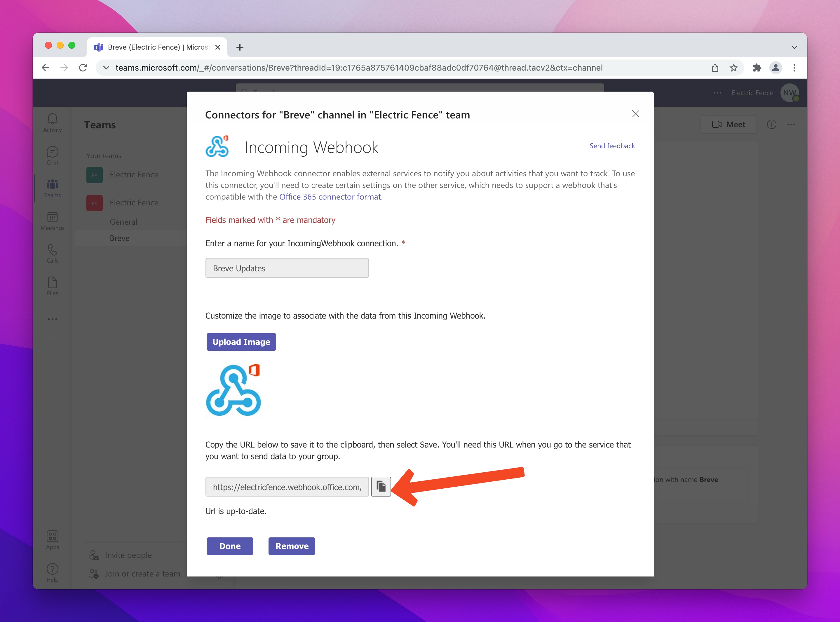840x622 pixels.
Task: Open Calls in Teams sidebar
Action: tap(52, 254)
